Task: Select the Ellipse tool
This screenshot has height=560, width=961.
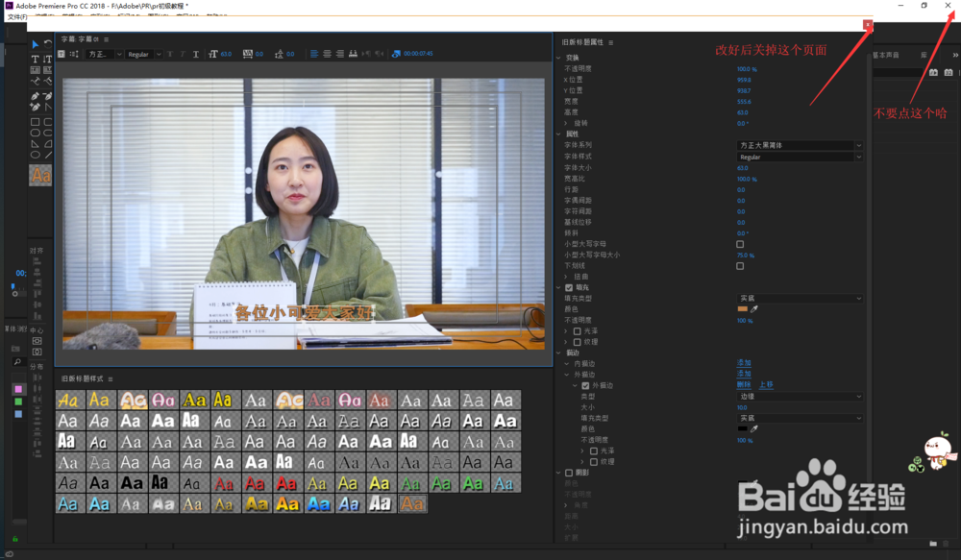Action: click(x=35, y=155)
